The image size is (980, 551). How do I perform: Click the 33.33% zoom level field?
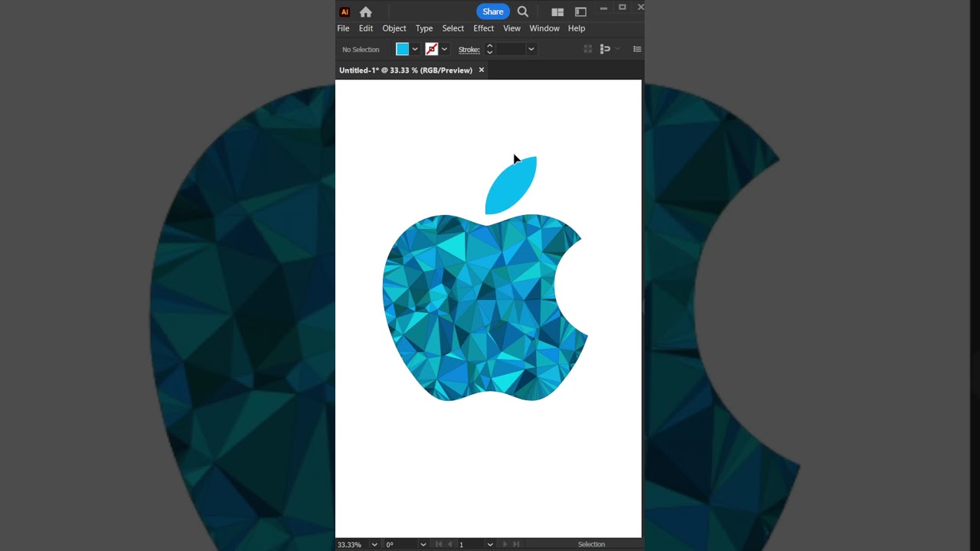[351, 544]
